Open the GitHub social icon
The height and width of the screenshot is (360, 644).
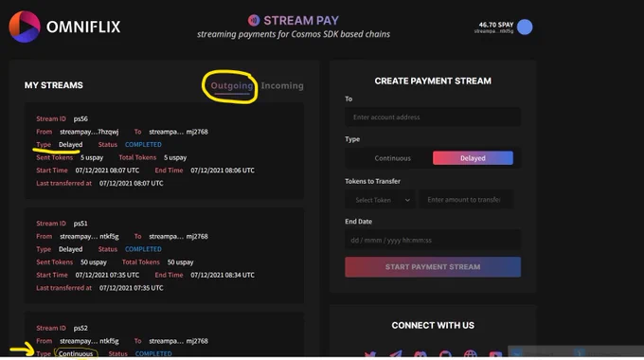(x=445, y=353)
